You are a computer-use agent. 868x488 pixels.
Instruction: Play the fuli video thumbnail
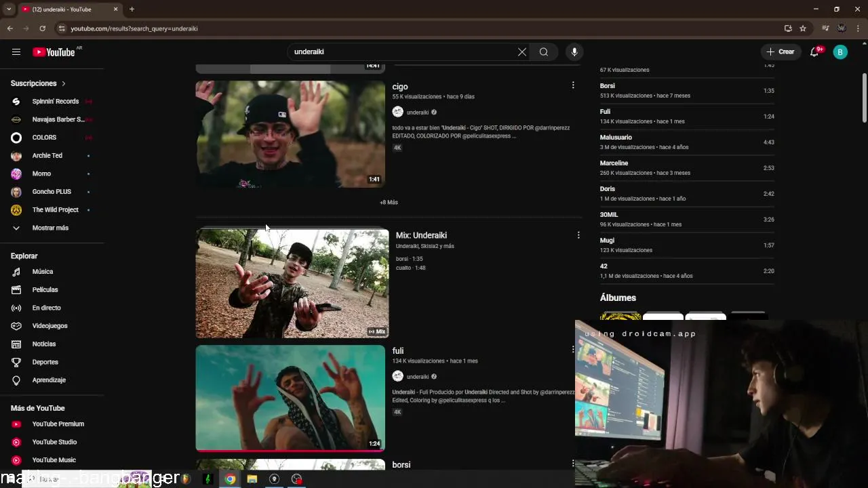290,398
